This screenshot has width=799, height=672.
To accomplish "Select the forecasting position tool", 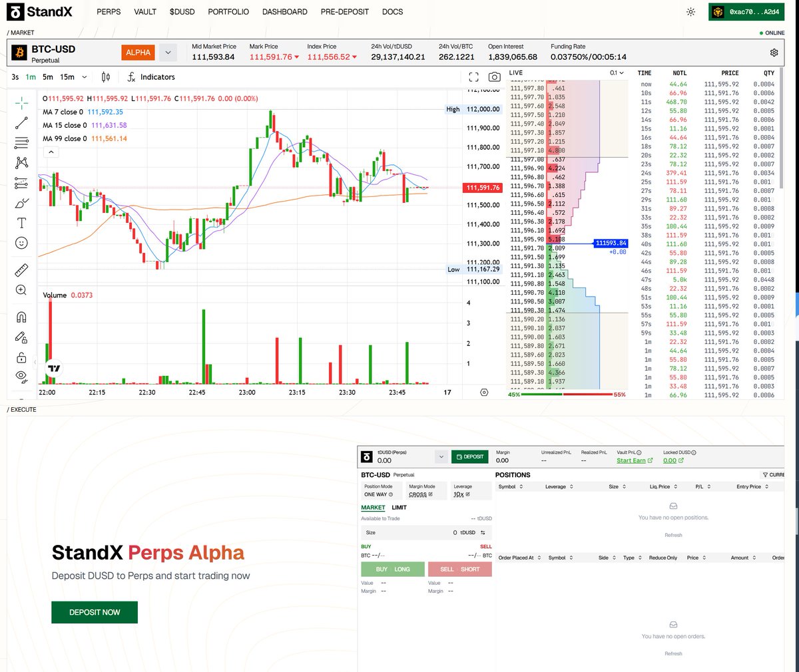I will pyautogui.click(x=21, y=183).
